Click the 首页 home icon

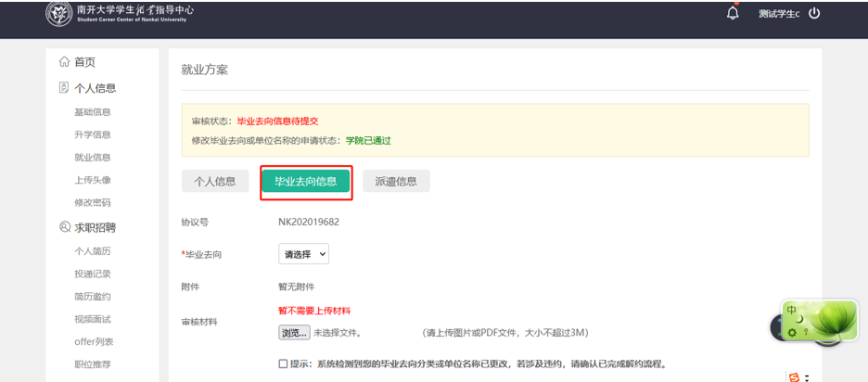coord(64,62)
